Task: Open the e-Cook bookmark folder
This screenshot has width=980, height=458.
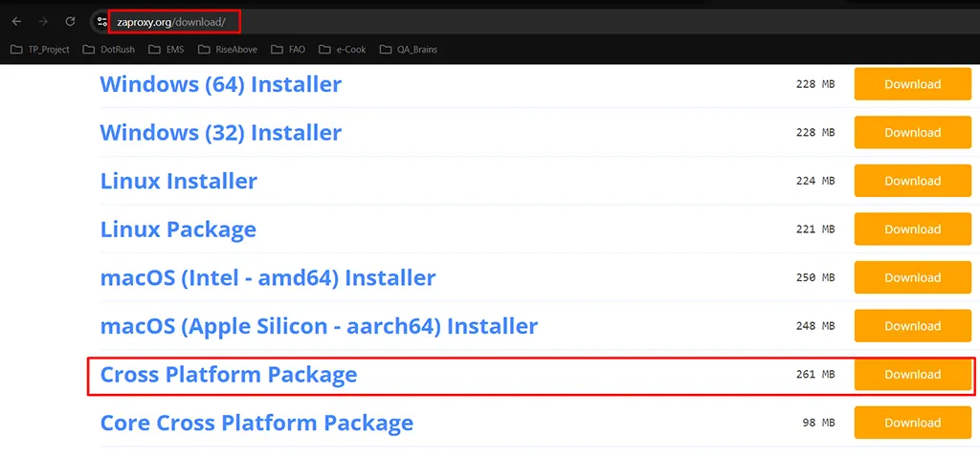Action: pyautogui.click(x=343, y=50)
